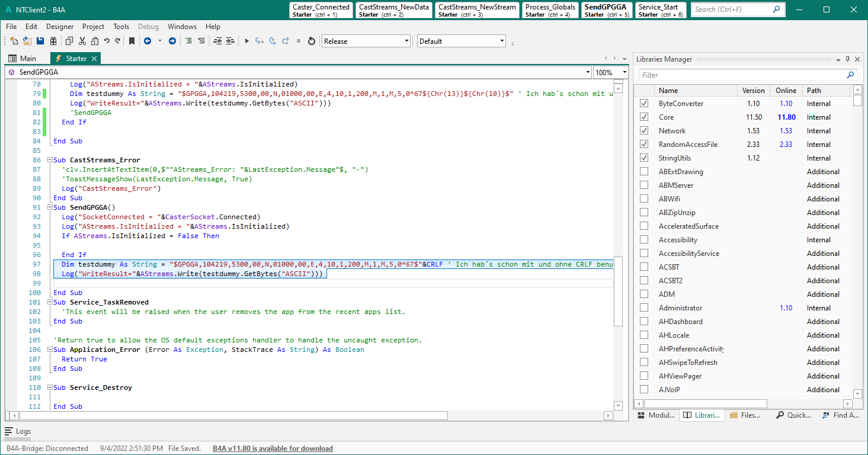
Task: Click the Undo arrow icon
Action: [x=107, y=41]
